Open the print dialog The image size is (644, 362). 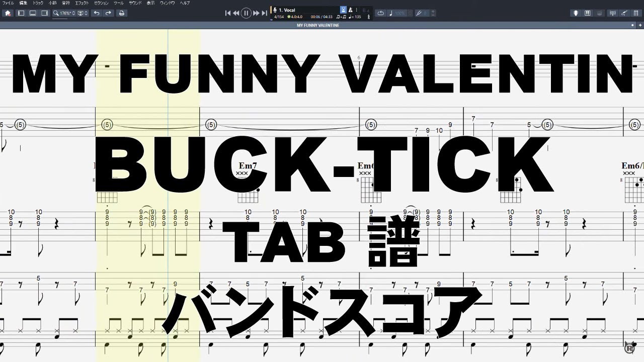(121, 13)
